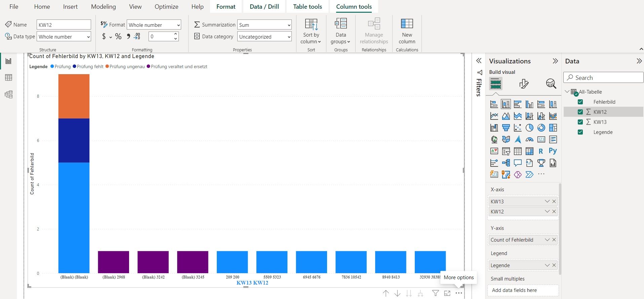Open Summarization dropdown set to Sum
This screenshot has width=644, height=299.
point(265,25)
